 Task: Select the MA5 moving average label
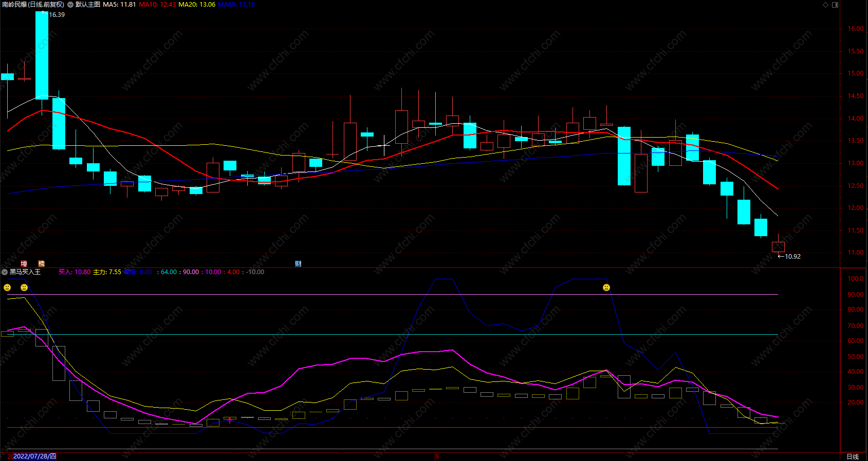click(x=119, y=5)
